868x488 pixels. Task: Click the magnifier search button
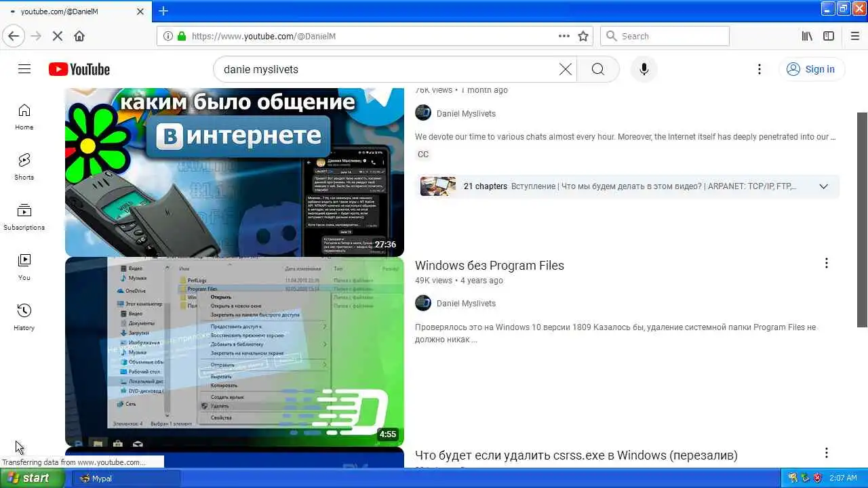(597, 69)
